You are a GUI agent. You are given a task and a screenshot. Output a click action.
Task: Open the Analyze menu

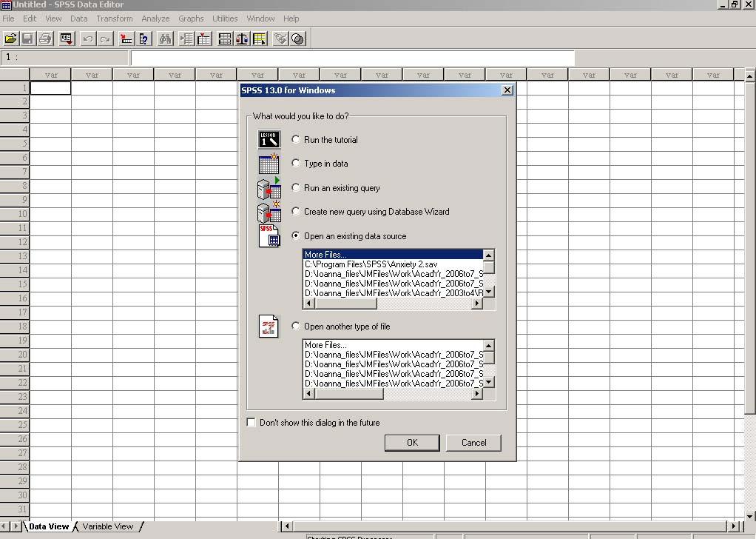tap(155, 19)
